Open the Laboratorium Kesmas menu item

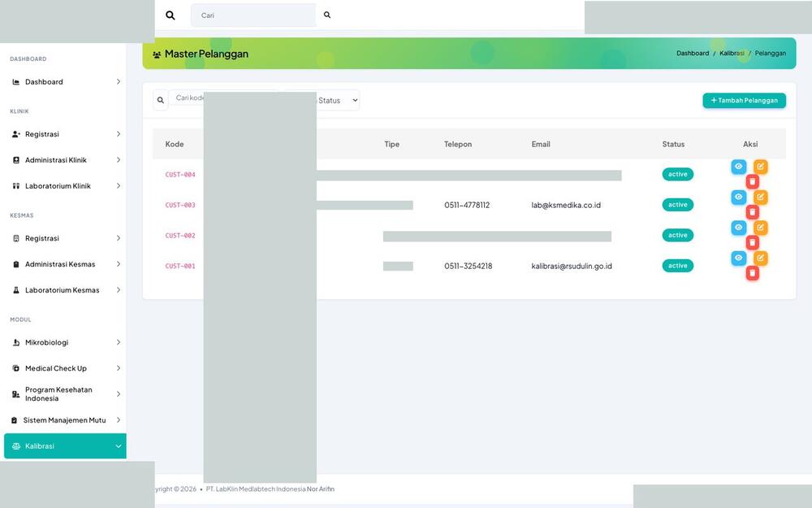tap(65, 290)
